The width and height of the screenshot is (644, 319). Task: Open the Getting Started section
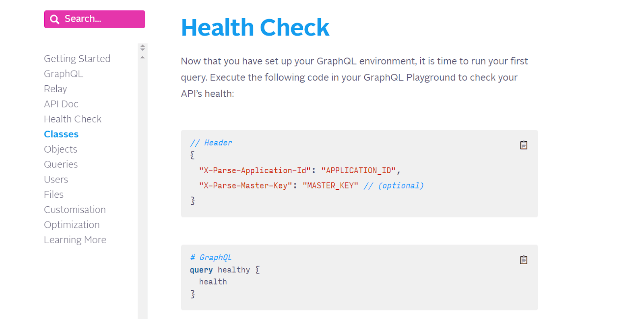pyautogui.click(x=77, y=58)
